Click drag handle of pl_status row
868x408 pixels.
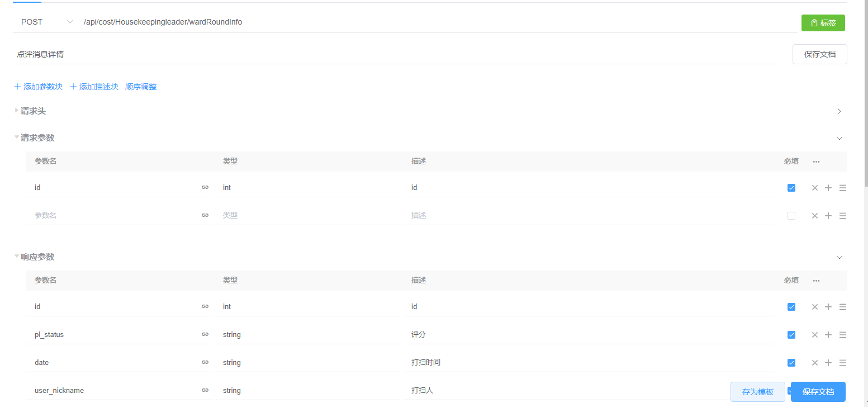tap(843, 335)
